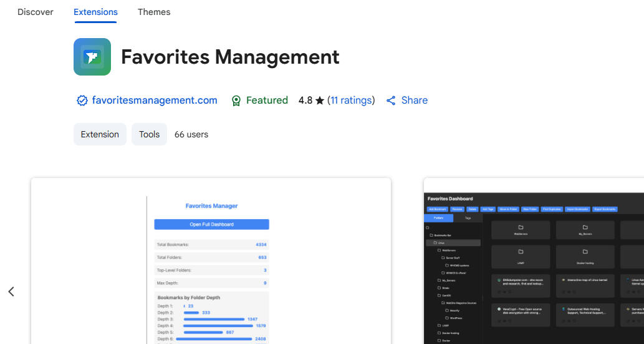Viewport: 644px width, 344px height.
Task: Click the Bookmarks by Folder Depth heading
Action: tap(188, 298)
